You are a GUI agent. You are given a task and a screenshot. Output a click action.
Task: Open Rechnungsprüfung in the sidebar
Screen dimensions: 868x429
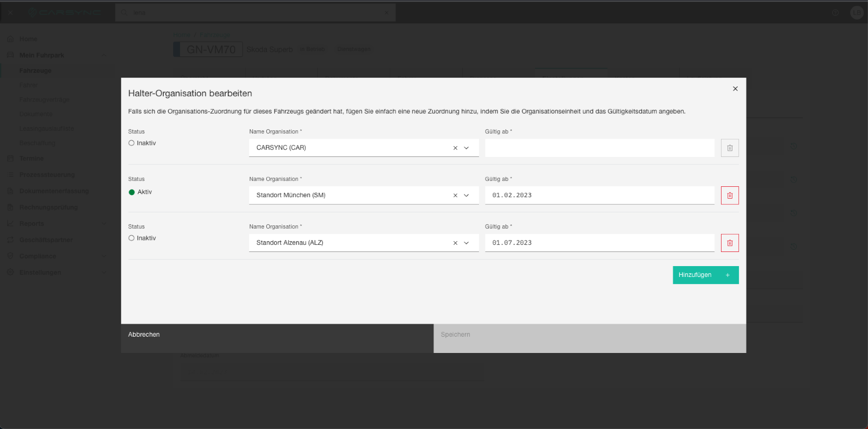click(x=49, y=207)
